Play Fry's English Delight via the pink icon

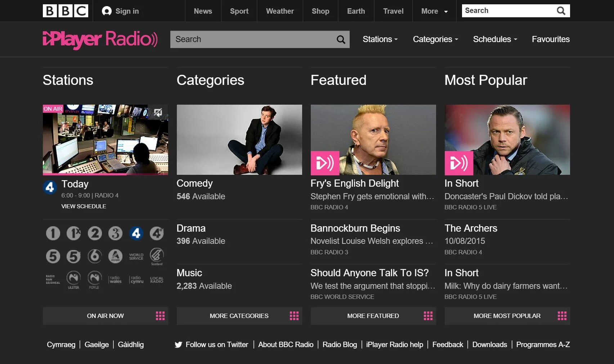pos(325,163)
